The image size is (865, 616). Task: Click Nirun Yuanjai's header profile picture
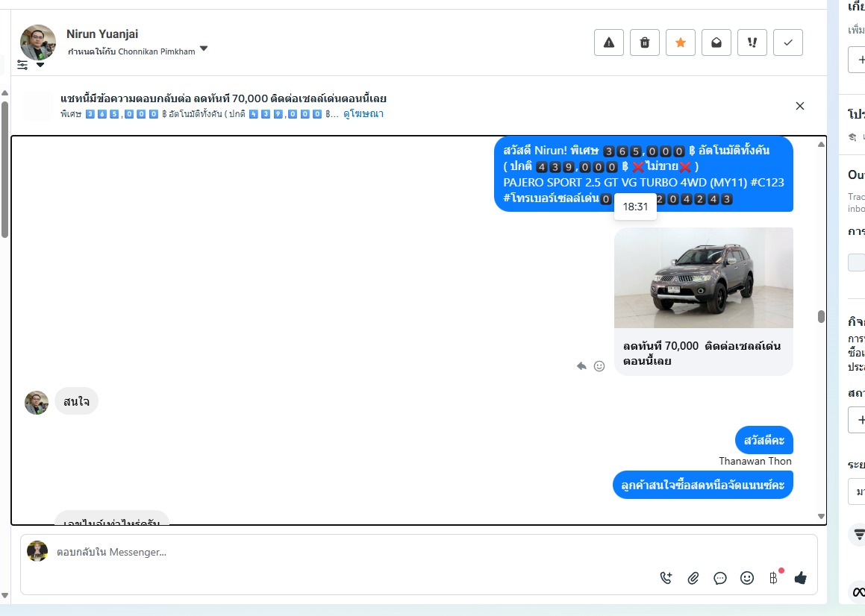pos(38,43)
